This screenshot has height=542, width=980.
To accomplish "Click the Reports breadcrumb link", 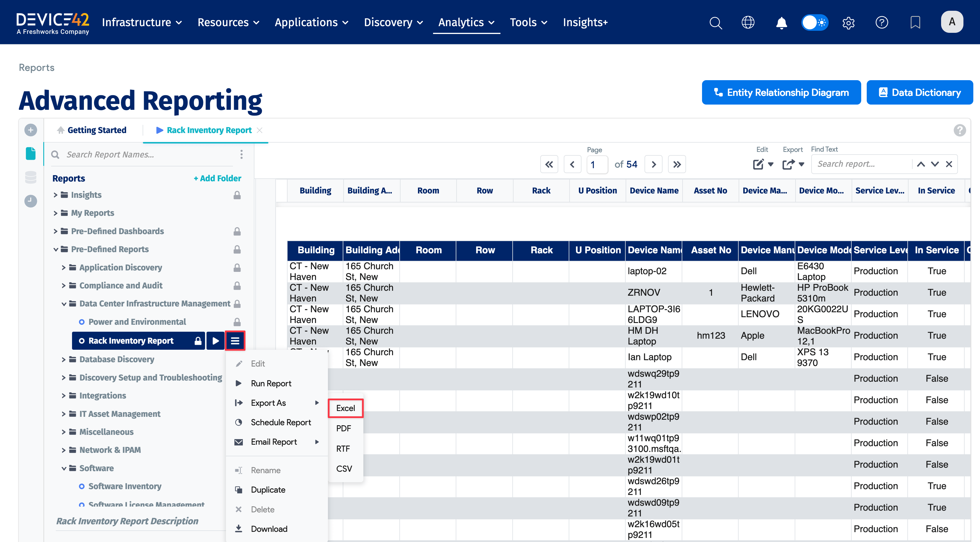I will (37, 68).
